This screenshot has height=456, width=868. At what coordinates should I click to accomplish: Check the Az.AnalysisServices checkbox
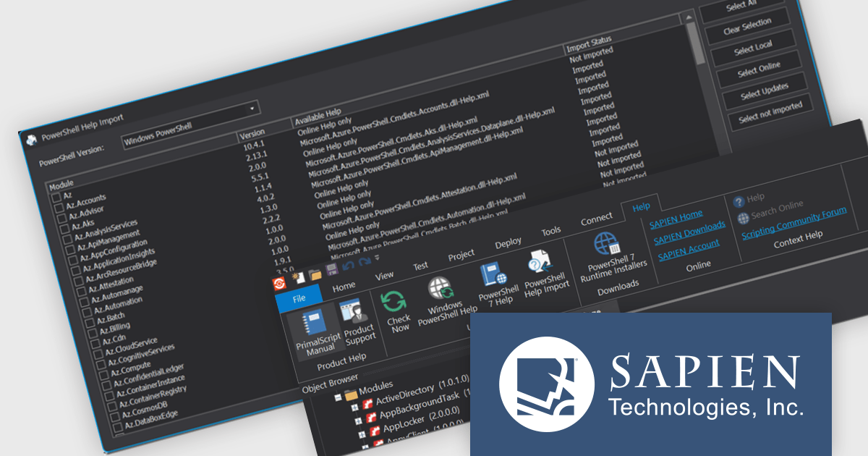pyautogui.click(x=67, y=240)
